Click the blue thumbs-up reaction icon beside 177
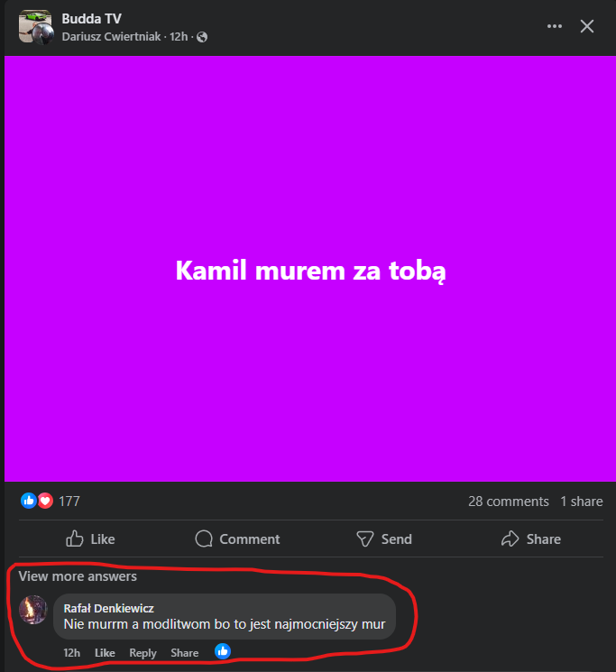 [29, 501]
